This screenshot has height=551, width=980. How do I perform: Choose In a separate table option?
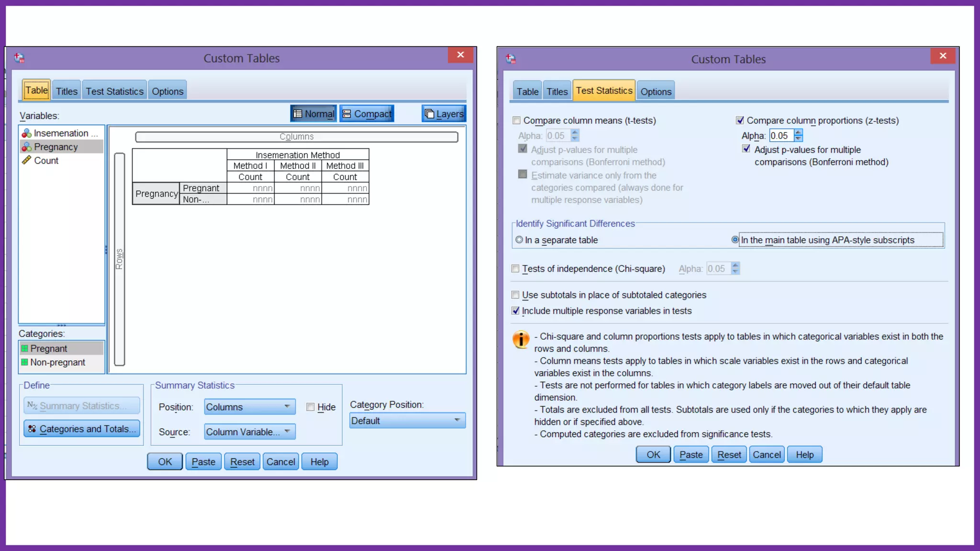pyautogui.click(x=519, y=240)
